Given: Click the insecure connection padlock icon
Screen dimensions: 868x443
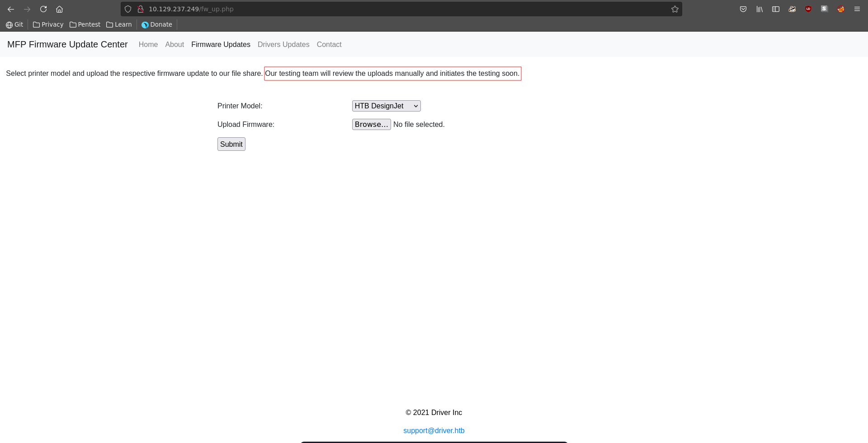Looking at the screenshot, I should pyautogui.click(x=141, y=9).
